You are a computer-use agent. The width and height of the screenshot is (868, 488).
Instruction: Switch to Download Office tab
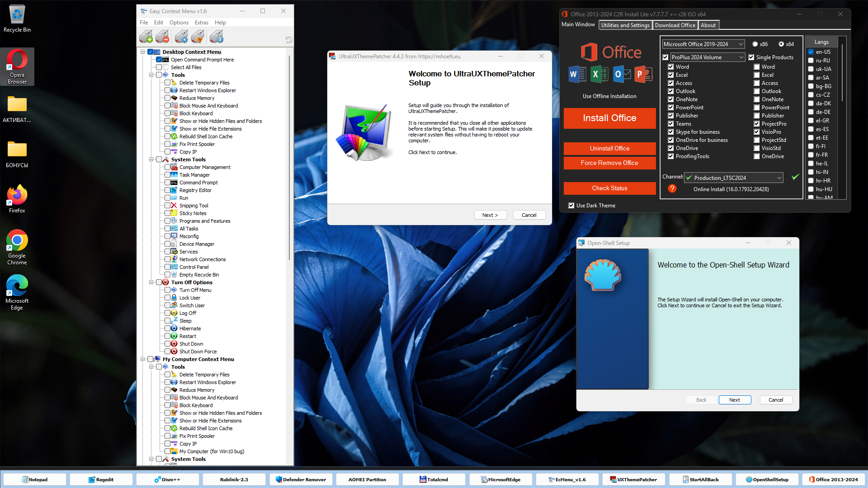pyautogui.click(x=675, y=25)
